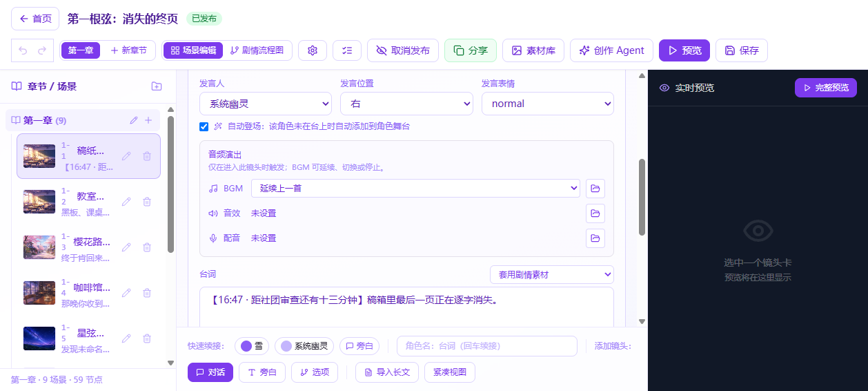Screen dimensions: 868x391
Task: Click 首页 back button
Action: (35, 19)
